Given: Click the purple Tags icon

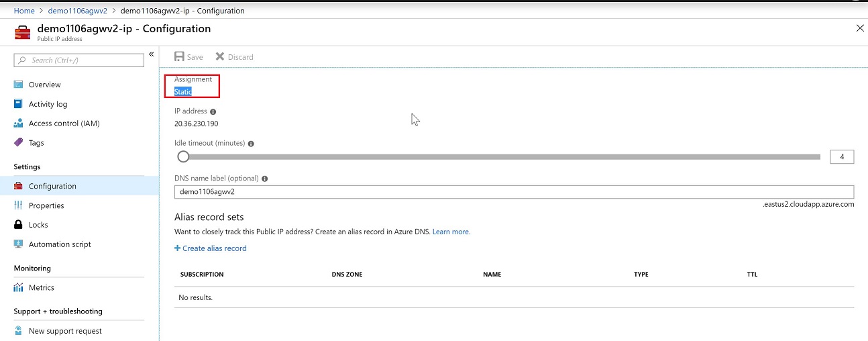Looking at the screenshot, I should [x=19, y=142].
